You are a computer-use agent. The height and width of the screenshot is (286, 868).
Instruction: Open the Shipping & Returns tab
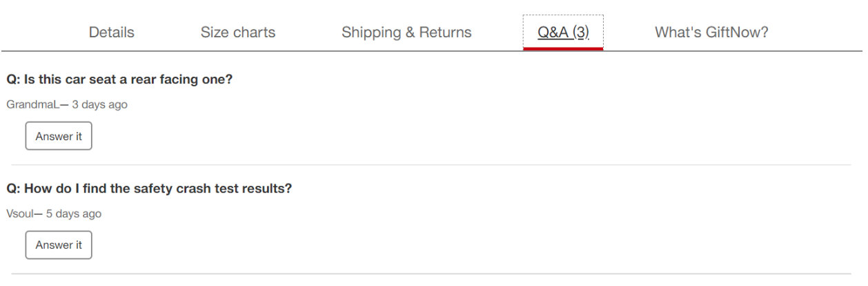coord(406,32)
